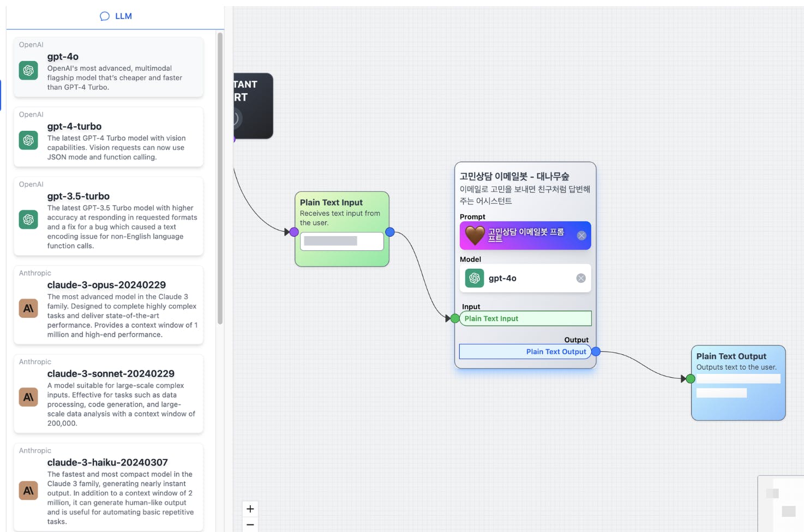Click the blue Plain Text Output slot on assistant node

click(525, 352)
